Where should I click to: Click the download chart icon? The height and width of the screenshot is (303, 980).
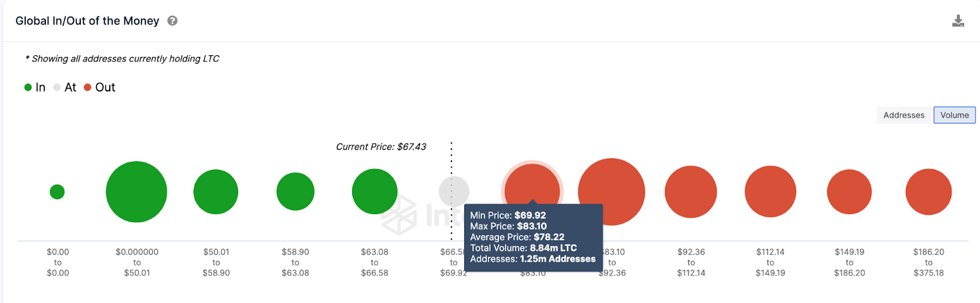(958, 21)
